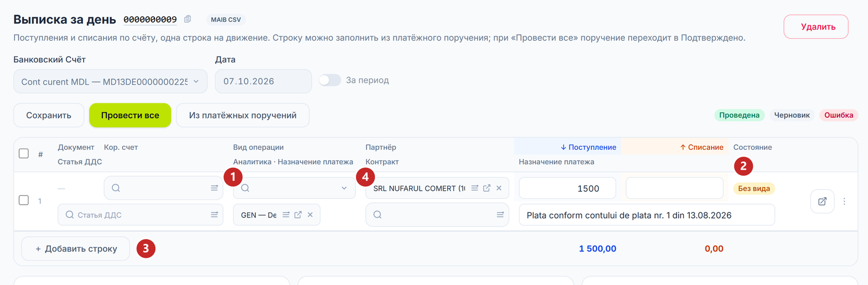Click search icon in Вид операции field

point(245,188)
